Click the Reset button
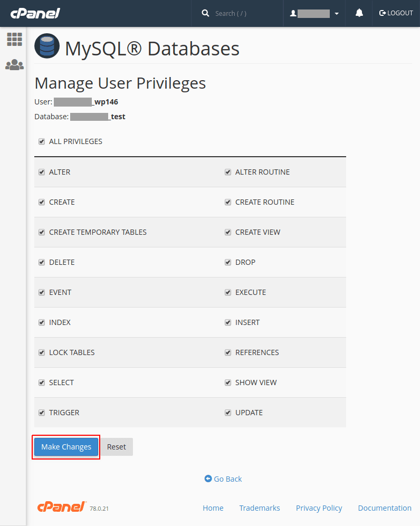This screenshot has height=526, width=420. click(116, 446)
